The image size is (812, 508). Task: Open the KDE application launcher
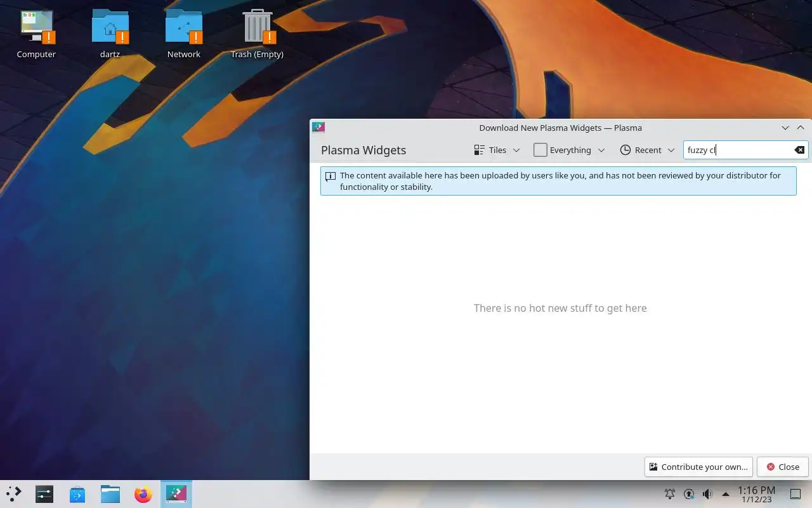coord(14,493)
